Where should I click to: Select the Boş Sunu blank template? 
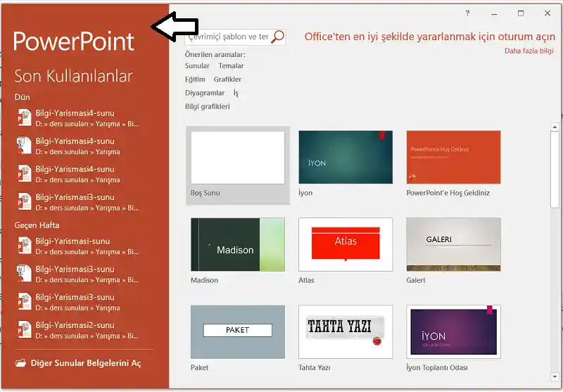238,165
